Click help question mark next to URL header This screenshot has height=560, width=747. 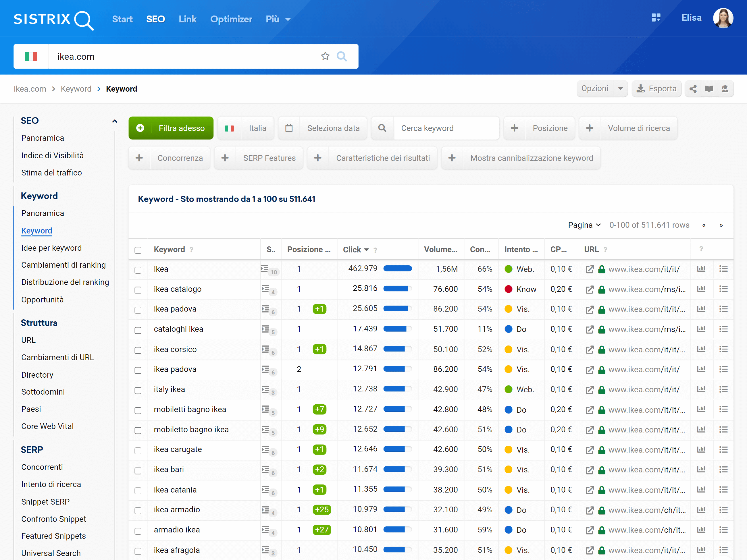click(x=605, y=250)
